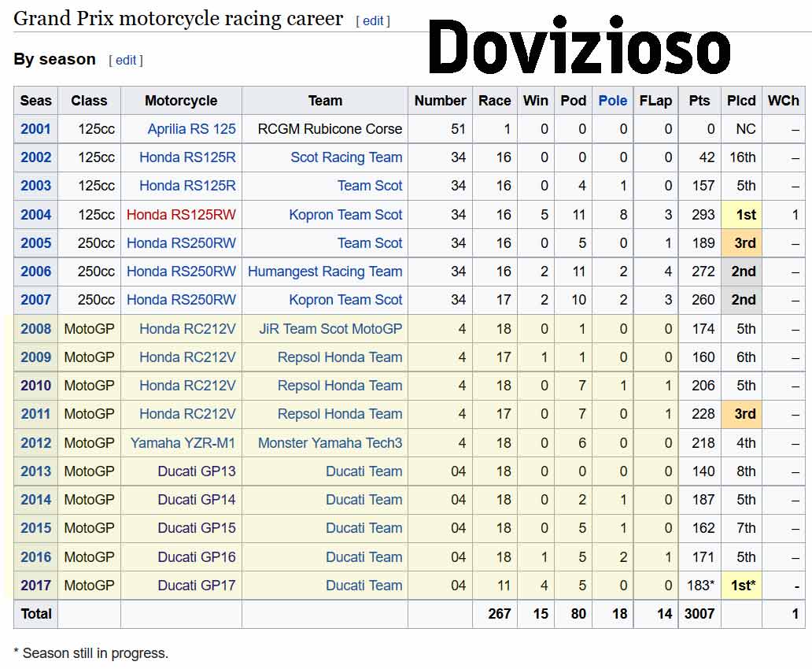Viewport: 812px width, 669px height.
Task: Select the Motorcycle column header
Action: click(181, 101)
